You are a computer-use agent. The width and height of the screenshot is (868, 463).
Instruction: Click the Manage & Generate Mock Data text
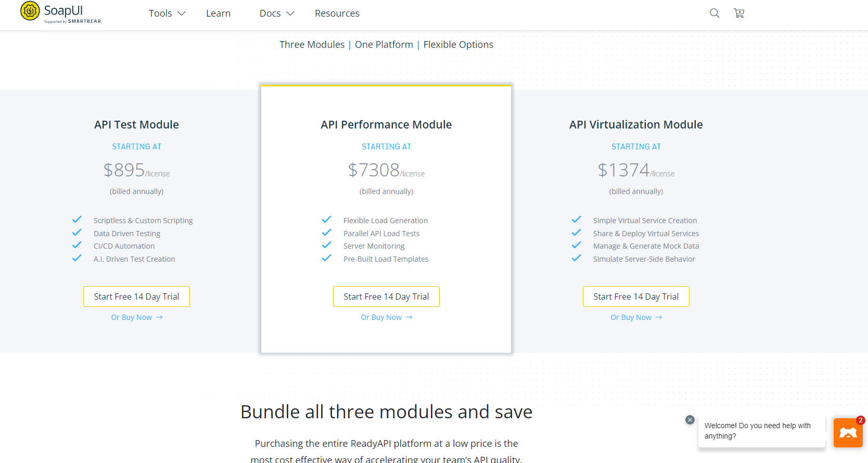coord(646,246)
